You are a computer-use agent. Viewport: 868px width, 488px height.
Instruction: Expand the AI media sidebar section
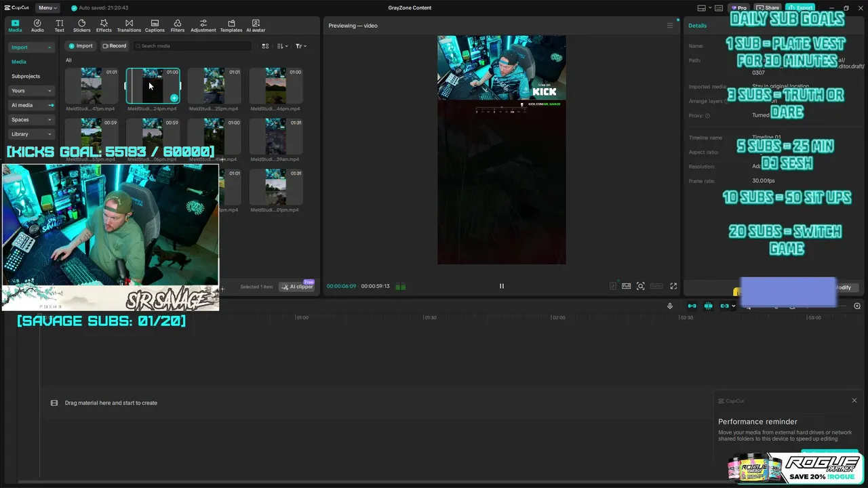click(31, 105)
